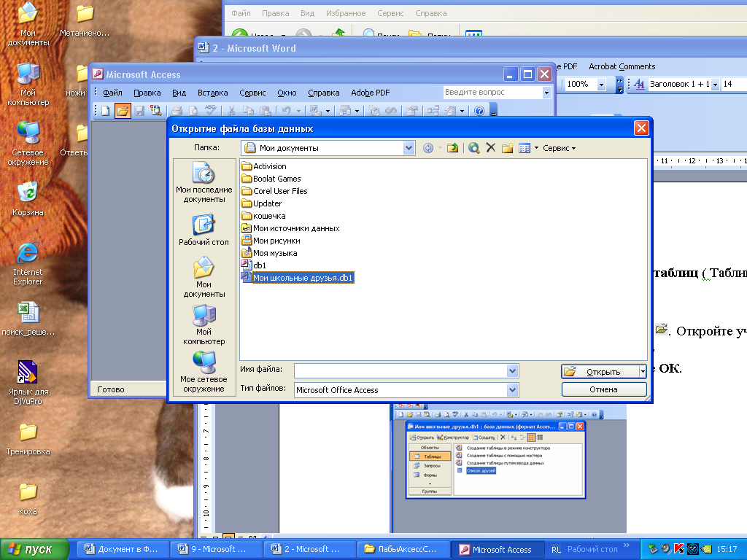Select Мой компьютер in dialog places bar
This screenshot has width=747, height=560.
pos(204,324)
